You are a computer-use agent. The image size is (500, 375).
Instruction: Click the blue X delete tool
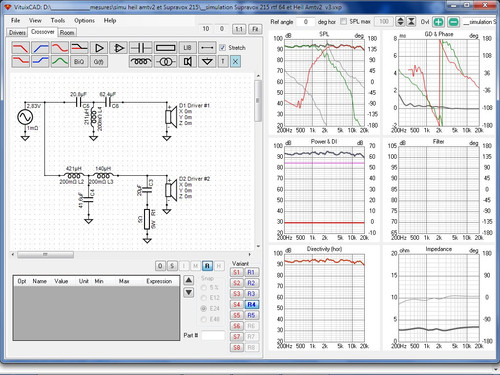tap(235, 61)
